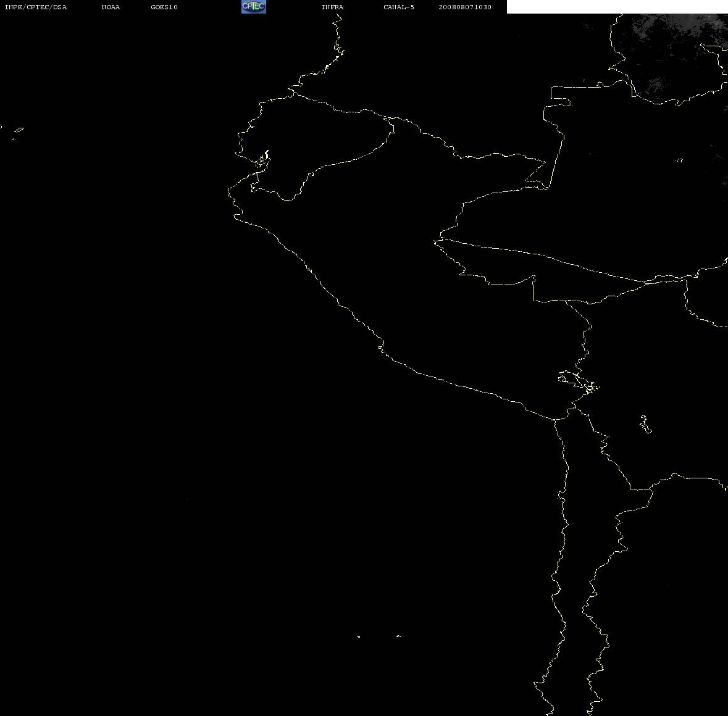Click the CANAL-5 channel label

(x=399, y=7)
